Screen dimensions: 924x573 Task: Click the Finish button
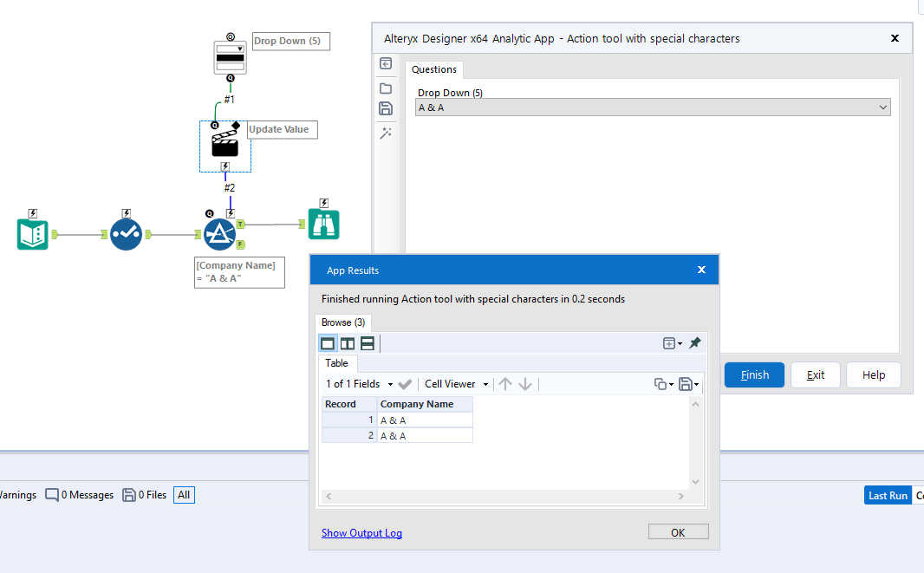point(753,374)
